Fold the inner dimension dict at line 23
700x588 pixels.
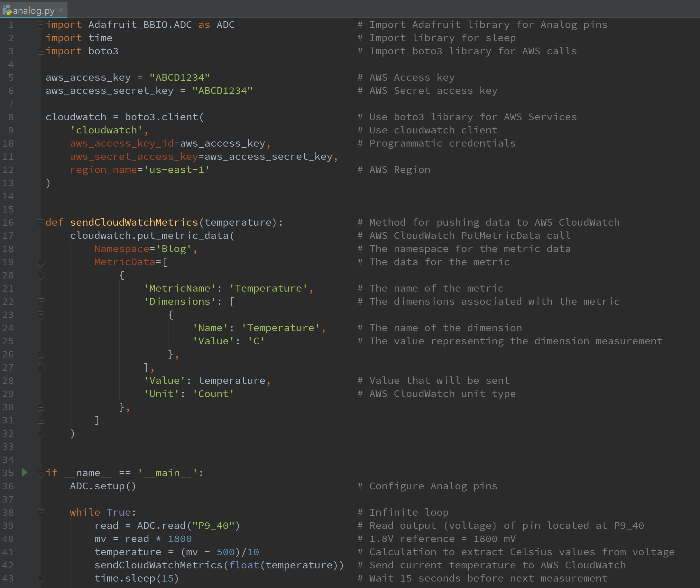[41, 315]
